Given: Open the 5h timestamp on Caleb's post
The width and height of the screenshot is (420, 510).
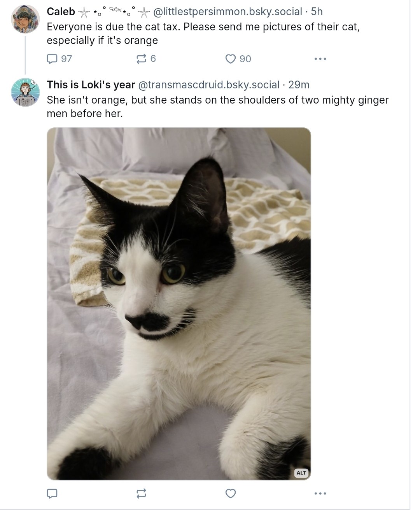Looking at the screenshot, I should [x=317, y=12].
